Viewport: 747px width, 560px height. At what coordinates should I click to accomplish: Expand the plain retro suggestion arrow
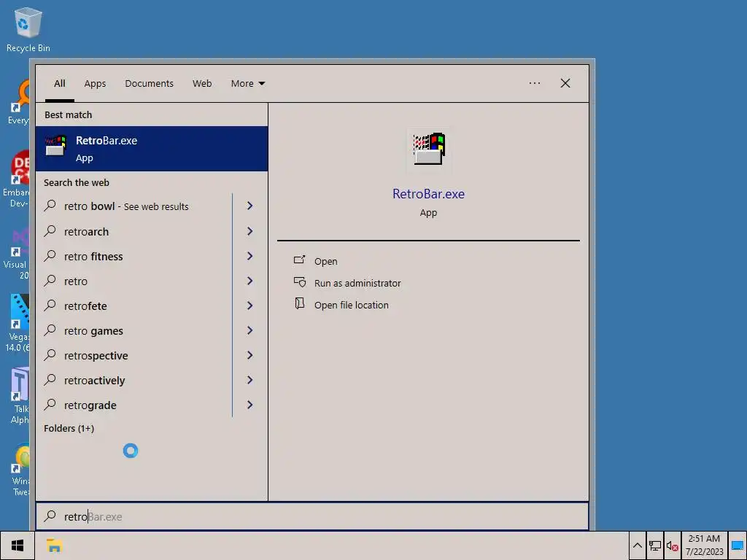point(250,281)
